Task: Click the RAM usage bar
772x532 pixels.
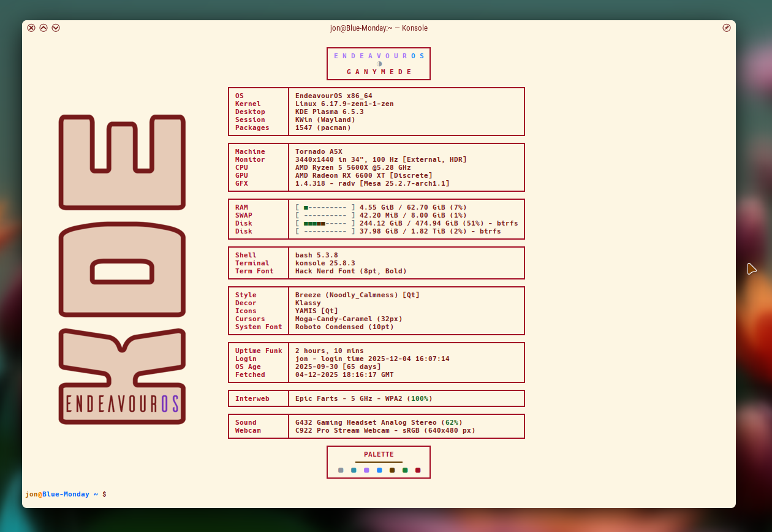Action: [x=325, y=208]
